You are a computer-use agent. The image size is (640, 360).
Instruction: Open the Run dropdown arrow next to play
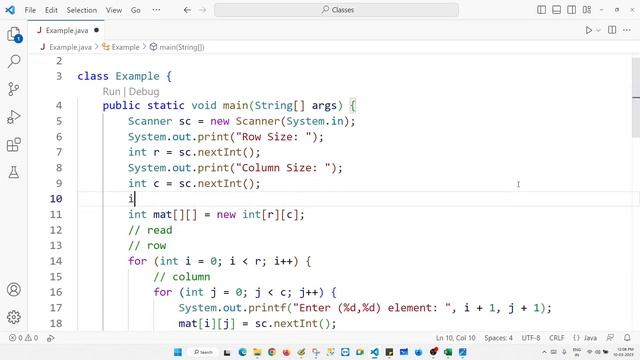point(598,30)
